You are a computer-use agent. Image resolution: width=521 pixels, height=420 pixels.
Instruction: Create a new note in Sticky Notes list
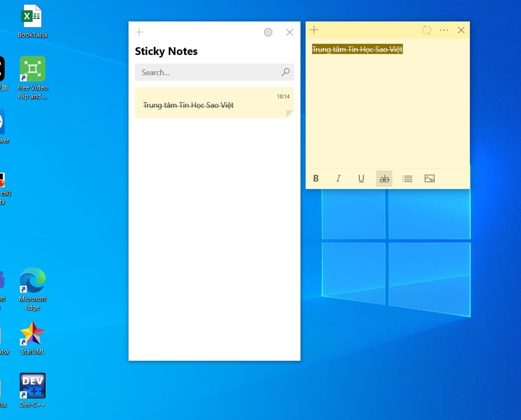pyautogui.click(x=139, y=32)
